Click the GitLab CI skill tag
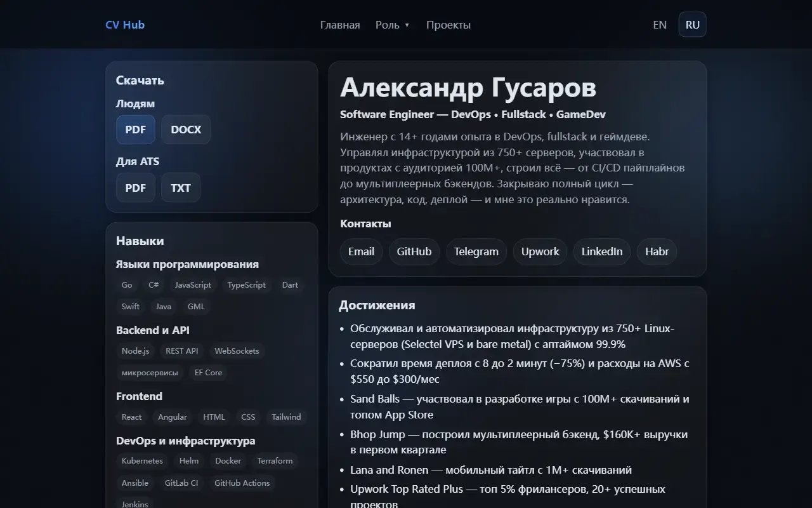 (x=181, y=483)
